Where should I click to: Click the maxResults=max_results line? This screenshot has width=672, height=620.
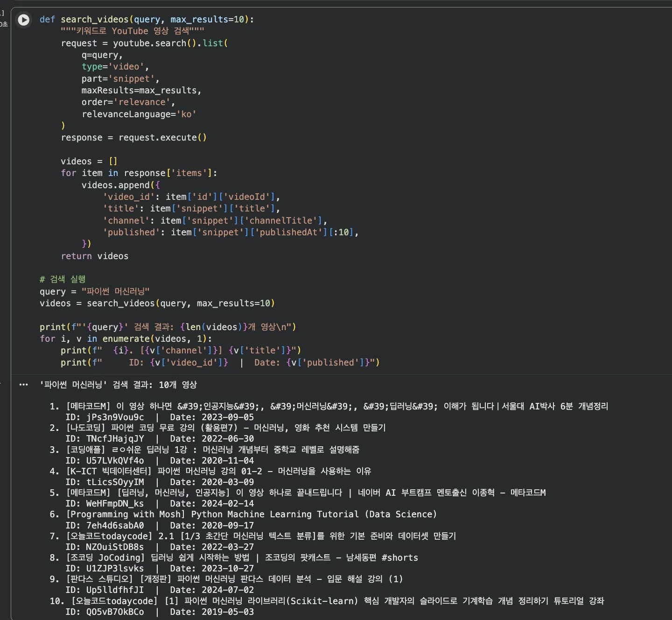pos(141,91)
